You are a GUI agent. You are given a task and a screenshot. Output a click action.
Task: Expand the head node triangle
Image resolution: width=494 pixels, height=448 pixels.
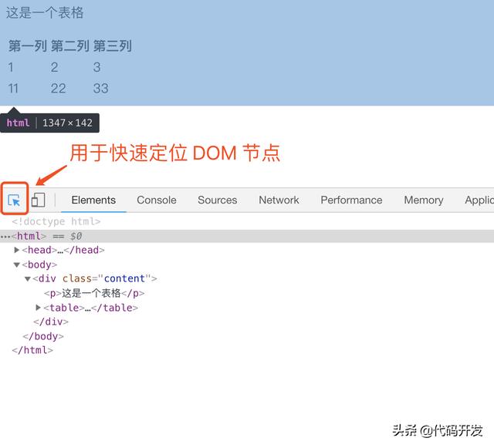[17, 250]
